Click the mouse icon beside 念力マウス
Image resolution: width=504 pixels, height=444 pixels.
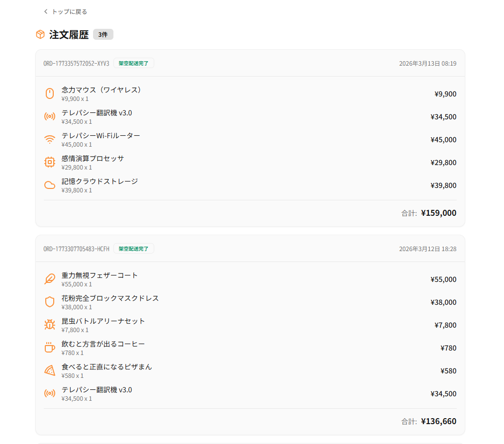point(49,93)
